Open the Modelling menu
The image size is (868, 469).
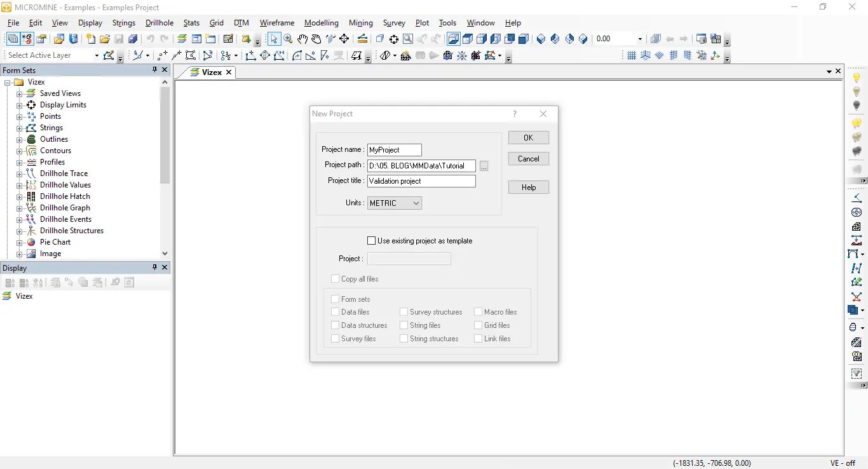pyautogui.click(x=322, y=23)
